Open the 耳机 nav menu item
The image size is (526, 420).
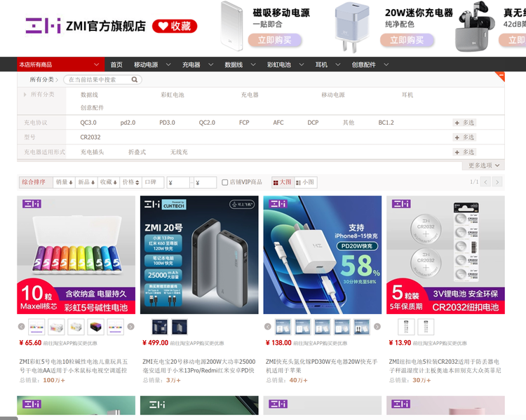(x=321, y=65)
